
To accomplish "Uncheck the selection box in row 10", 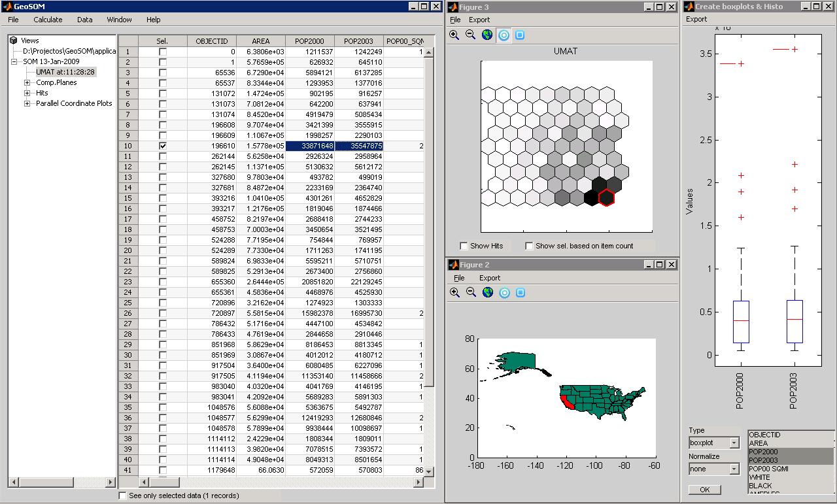I will coord(163,146).
